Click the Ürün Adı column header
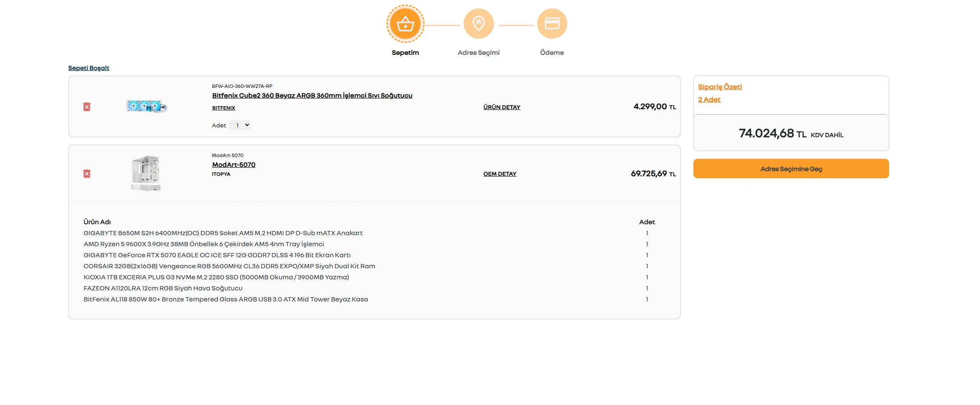Screen dimensions: 980x405 pos(97,222)
